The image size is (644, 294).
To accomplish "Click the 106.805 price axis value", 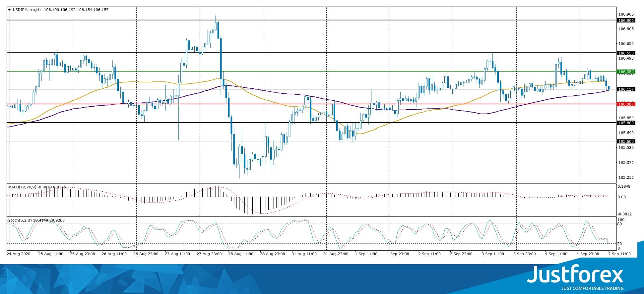I will pyautogui.click(x=626, y=29).
